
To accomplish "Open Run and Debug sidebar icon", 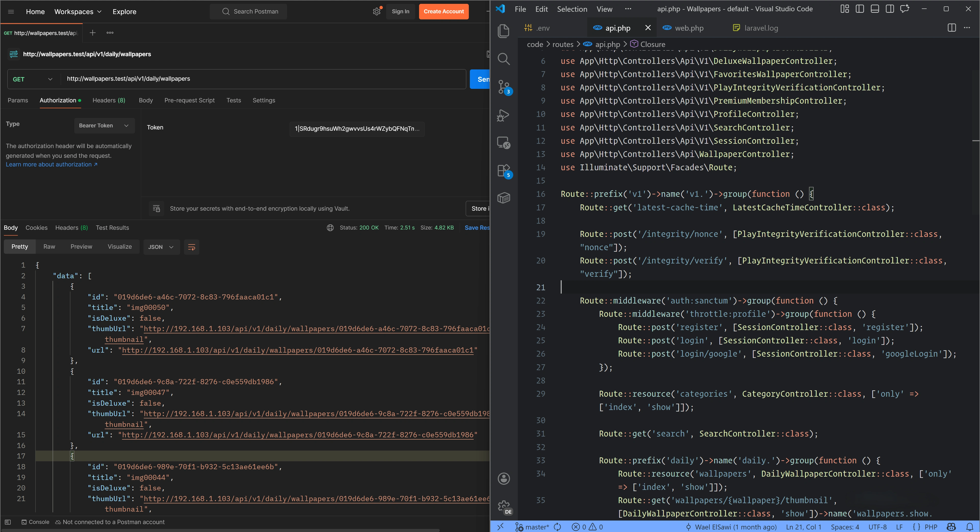I will [x=503, y=115].
